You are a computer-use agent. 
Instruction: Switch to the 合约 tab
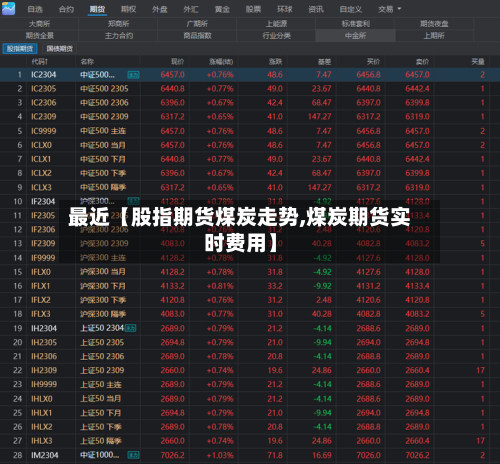66,9
